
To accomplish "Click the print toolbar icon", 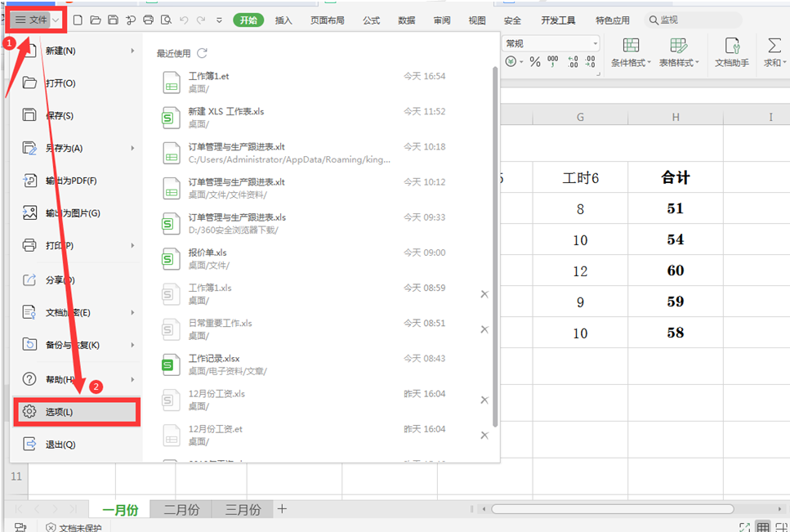I will [148, 20].
